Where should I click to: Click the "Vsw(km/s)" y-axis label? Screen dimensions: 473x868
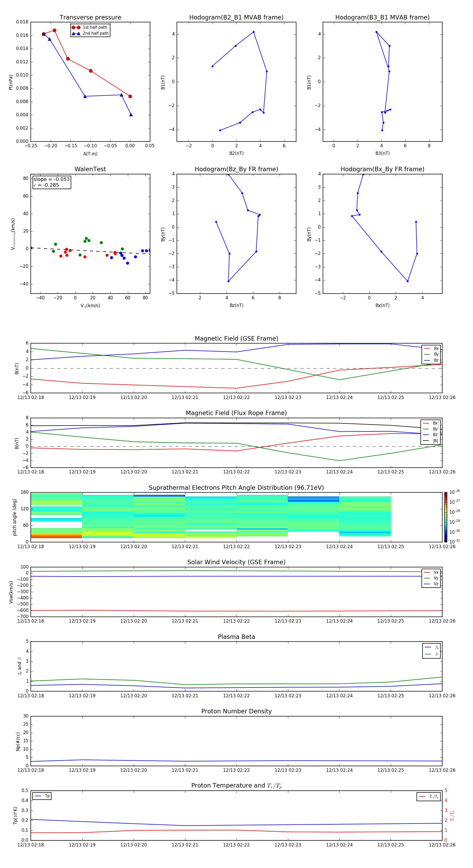point(11,592)
